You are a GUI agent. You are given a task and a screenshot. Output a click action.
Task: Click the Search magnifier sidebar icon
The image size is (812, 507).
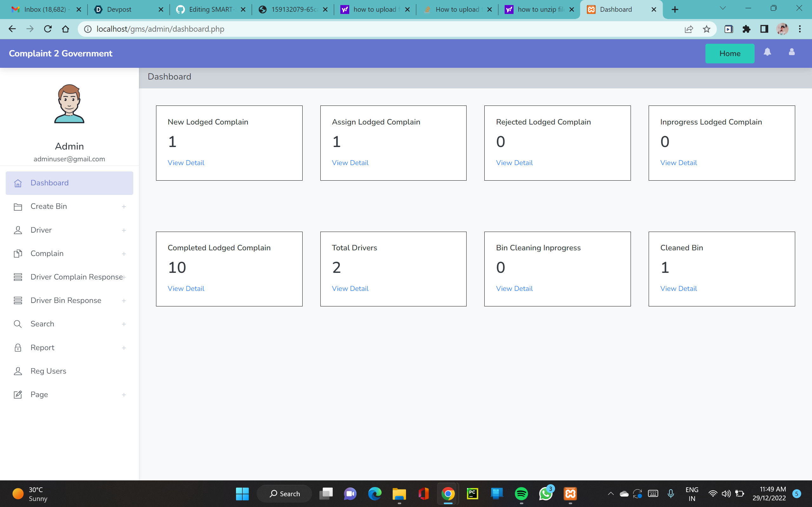pyautogui.click(x=18, y=324)
